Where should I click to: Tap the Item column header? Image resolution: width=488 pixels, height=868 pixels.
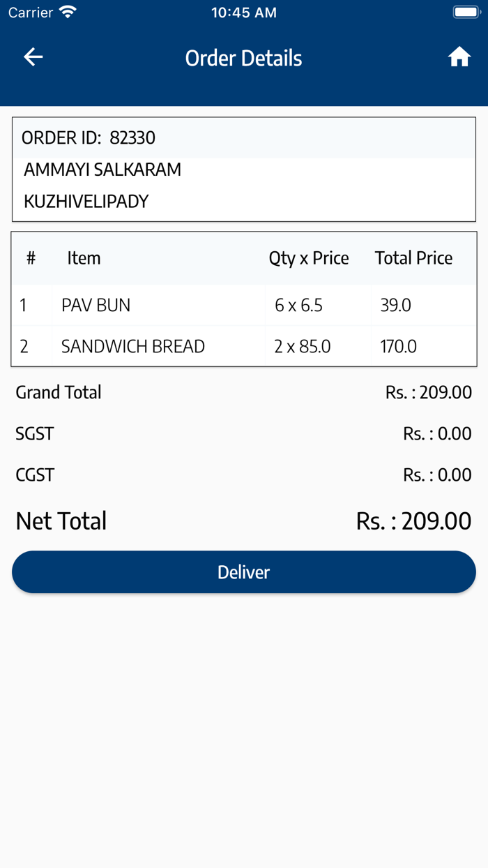coord(84,258)
